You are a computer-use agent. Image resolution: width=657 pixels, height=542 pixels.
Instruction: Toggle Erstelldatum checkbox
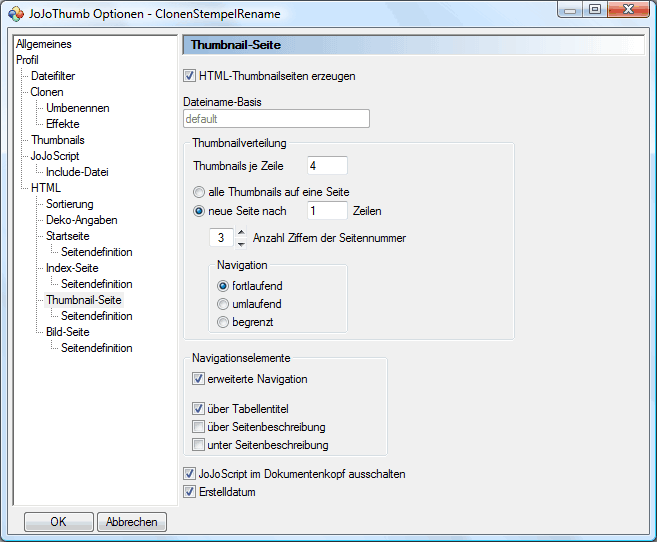click(189, 492)
